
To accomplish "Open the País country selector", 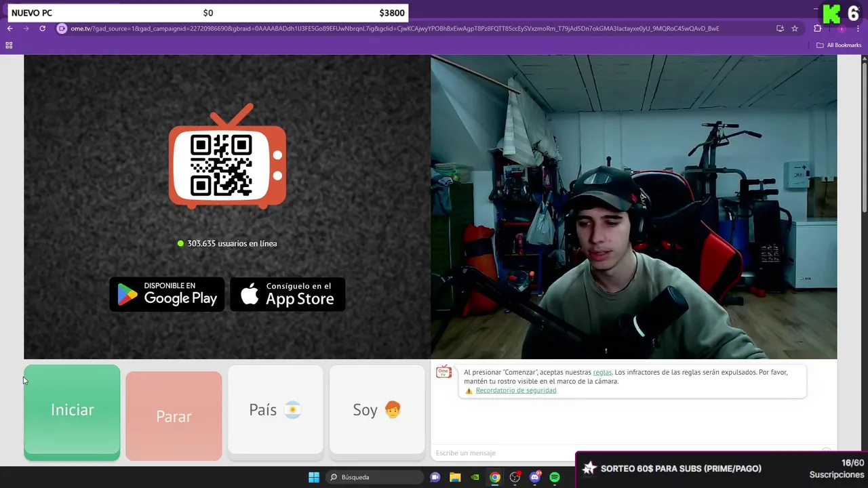I will pyautogui.click(x=275, y=411).
